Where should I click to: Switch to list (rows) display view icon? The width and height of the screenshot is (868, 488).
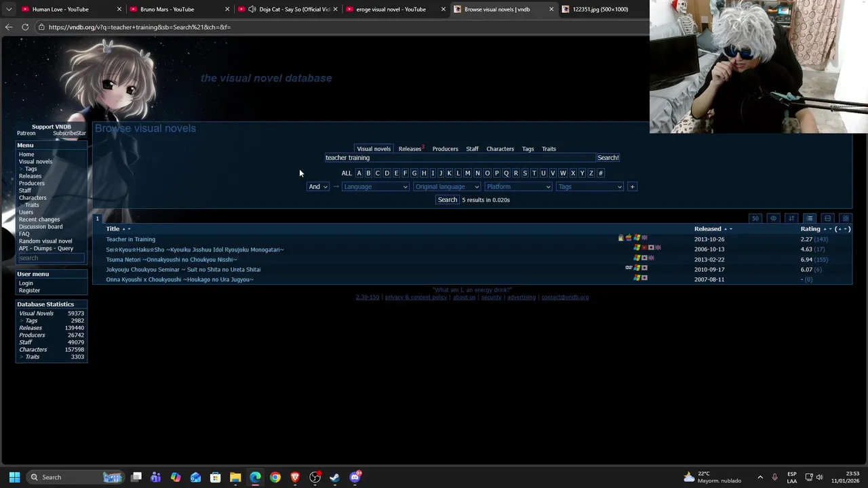pyautogui.click(x=809, y=218)
